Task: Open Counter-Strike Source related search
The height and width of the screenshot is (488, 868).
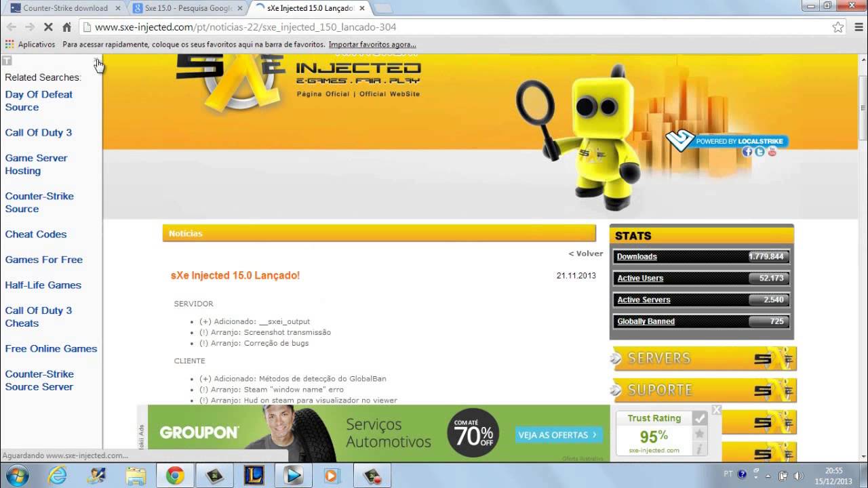Action: coord(39,203)
